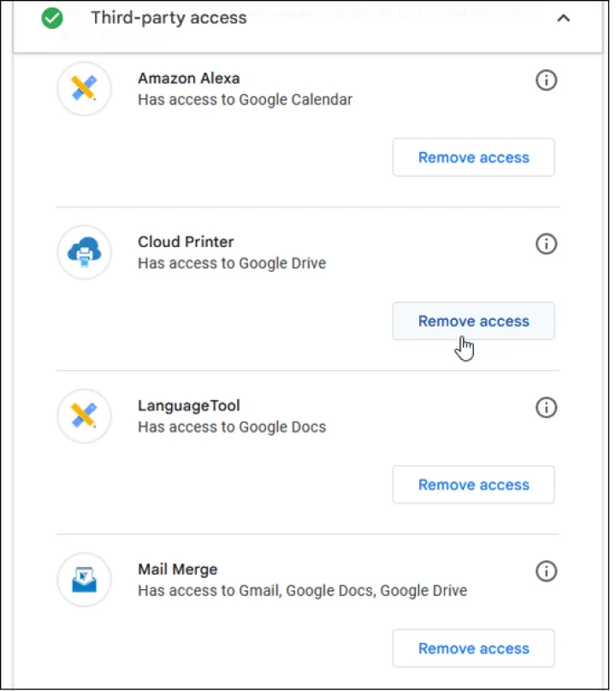Click the Third-party access heading
The height and width of the screenshot is (691, 616).
tap(169, 18)
